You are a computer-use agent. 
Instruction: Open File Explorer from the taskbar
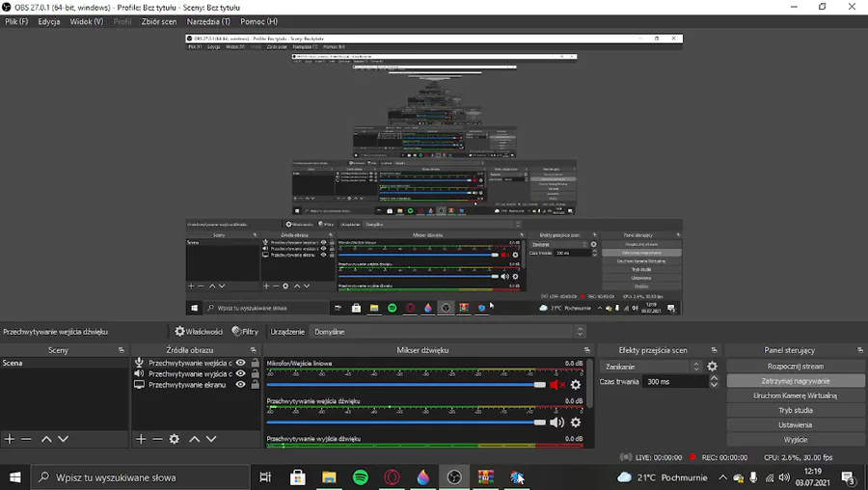pyautogui.click(x=329, y=477)
